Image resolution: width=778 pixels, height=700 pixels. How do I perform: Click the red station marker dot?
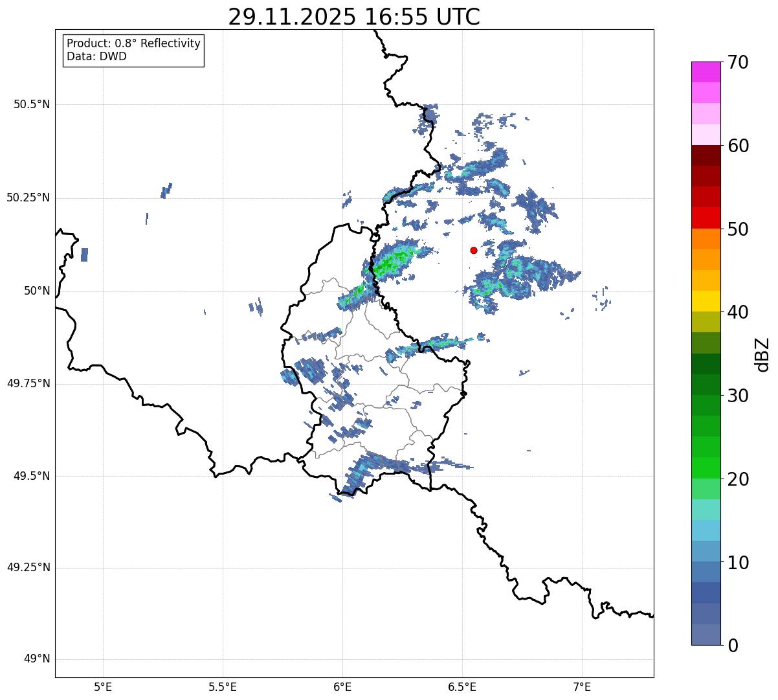(x=474, y=250)
